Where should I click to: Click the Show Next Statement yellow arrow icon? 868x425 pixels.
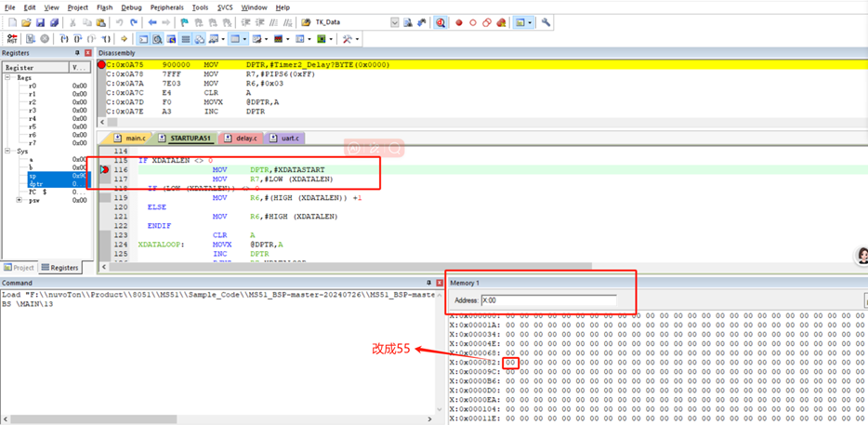[124, 39]
